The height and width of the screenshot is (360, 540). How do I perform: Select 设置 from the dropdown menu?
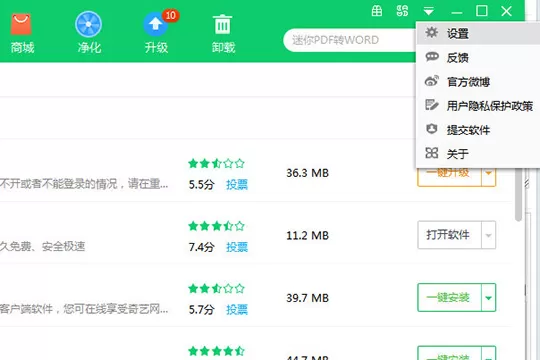[478, 33]
